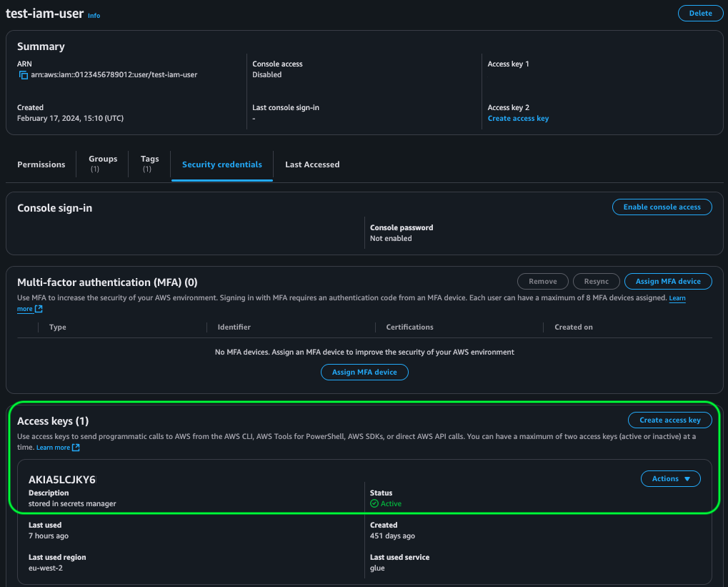
Task: Click the Resync button
Action: coord(596,281)
